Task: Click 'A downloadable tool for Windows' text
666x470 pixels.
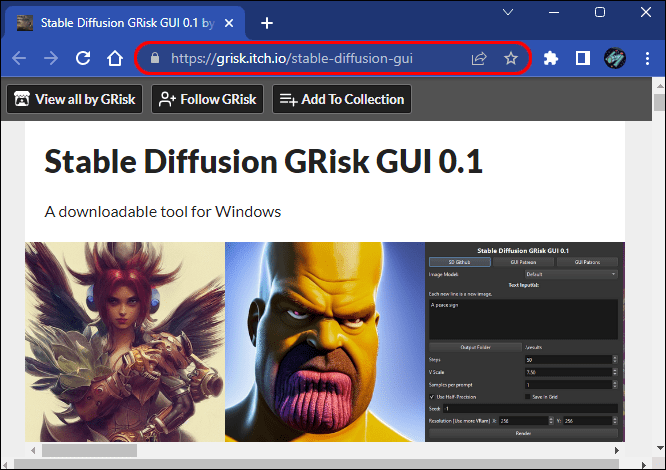Action: click(x=163, y=211)
